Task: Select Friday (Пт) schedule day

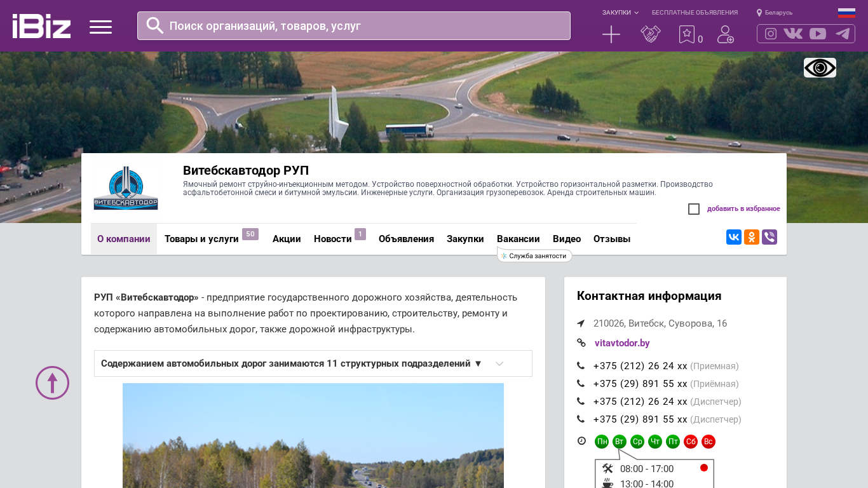Action: pos(673,442)
